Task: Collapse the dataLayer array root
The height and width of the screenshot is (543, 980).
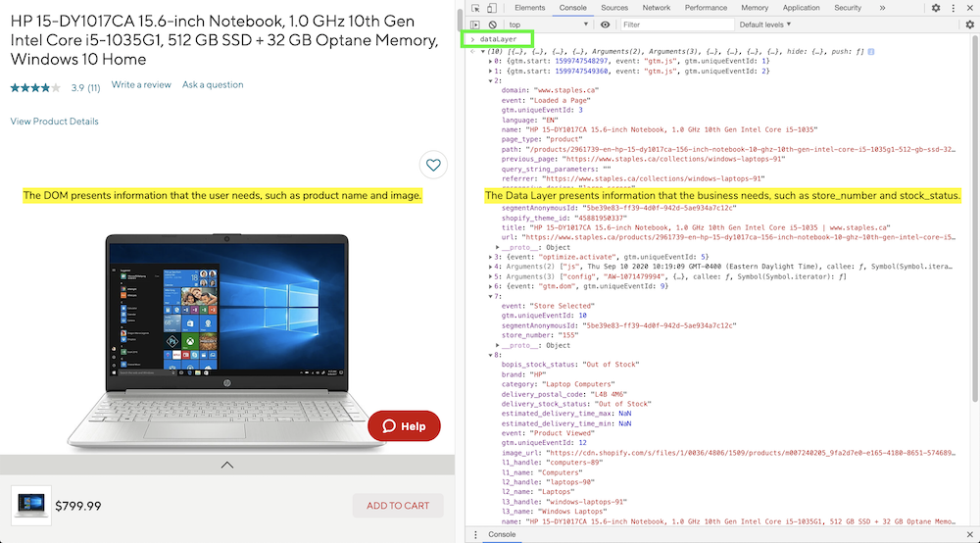Action: 482,52
